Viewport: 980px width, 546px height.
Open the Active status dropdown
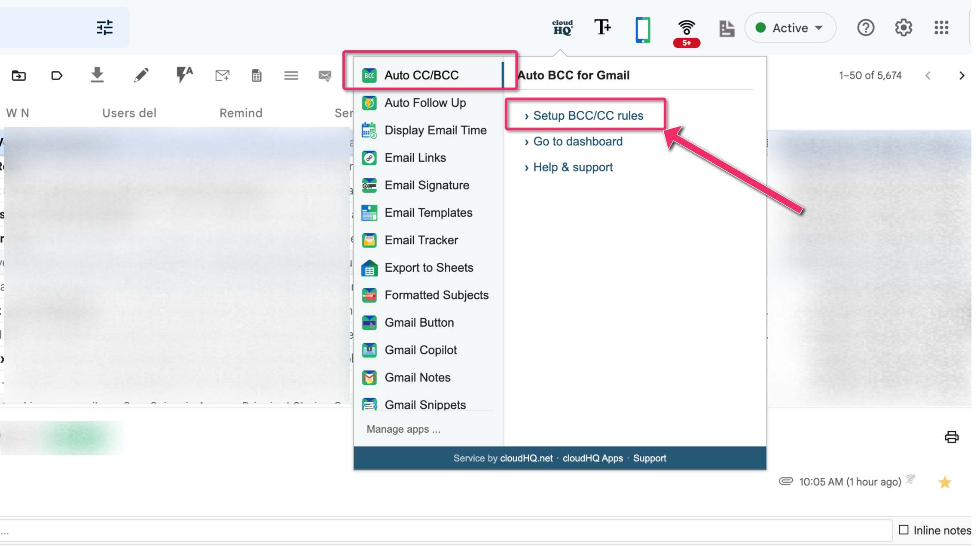click(790, 28)
